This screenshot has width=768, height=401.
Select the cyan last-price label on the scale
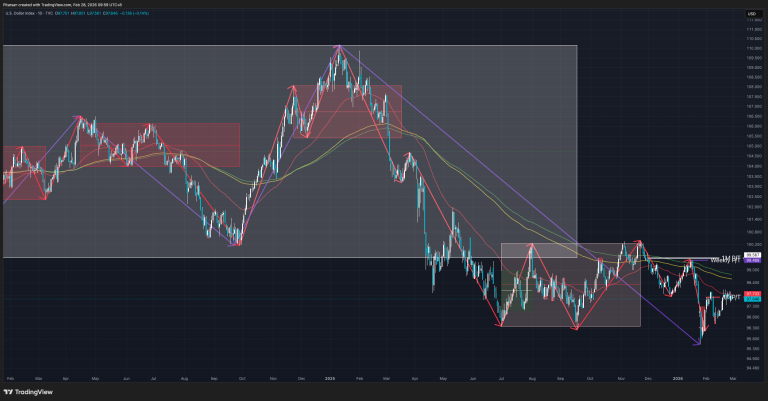(x=752, y=299)
